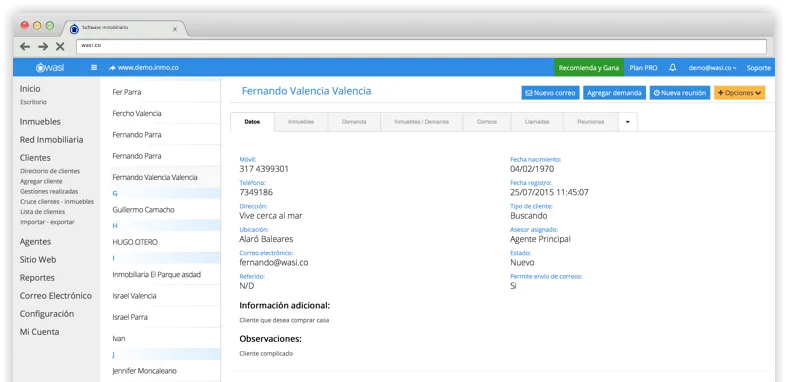The width and height of the screenshot is (787, 382).
Task: Switch to the Reuniones tab
Action: pyautogui.click(x=591, y=122)
